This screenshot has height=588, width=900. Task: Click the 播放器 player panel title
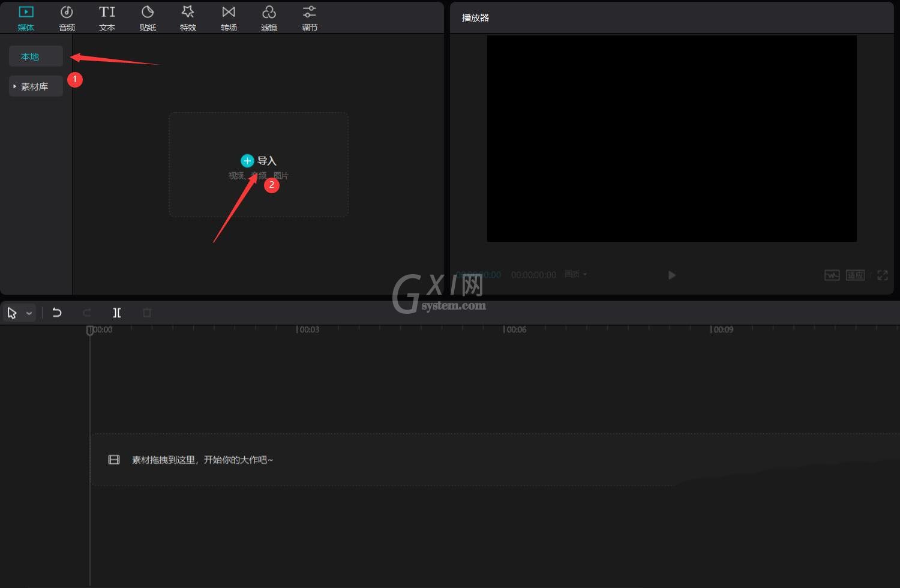pos(475,18)
